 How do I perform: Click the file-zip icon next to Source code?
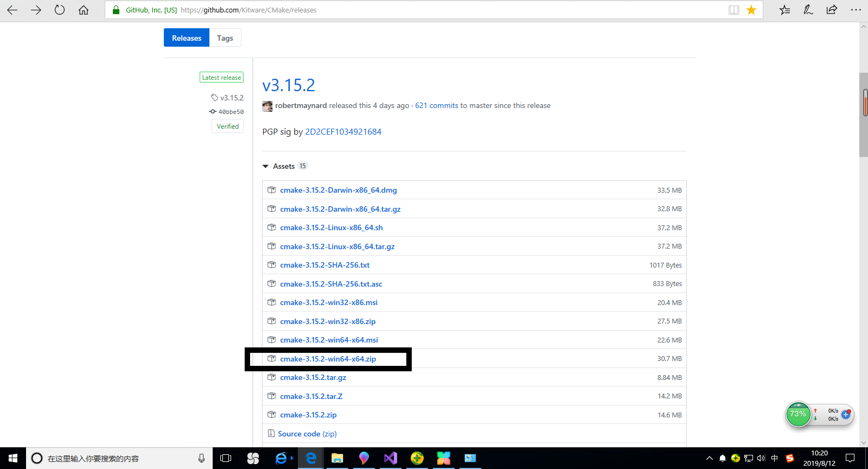click(271, 433)
